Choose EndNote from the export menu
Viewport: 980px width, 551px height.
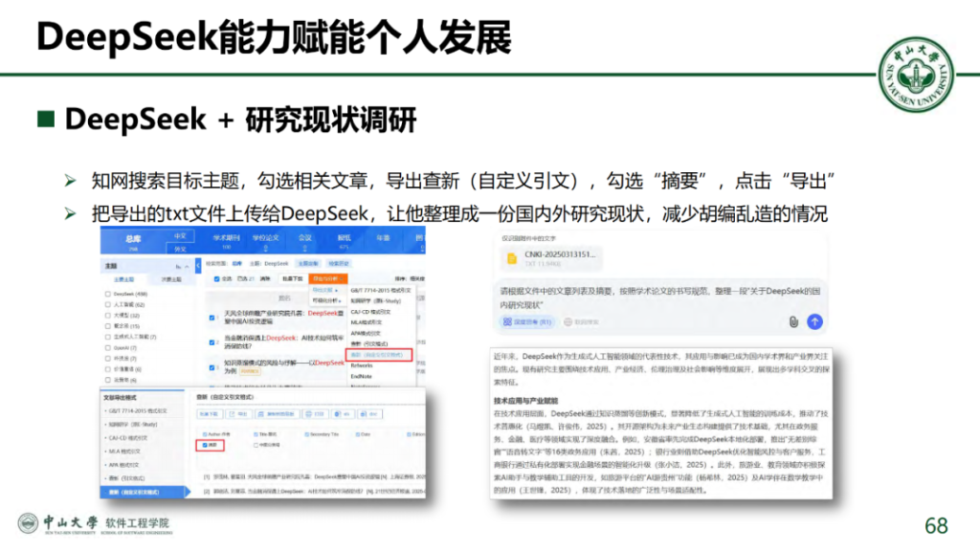[x=362, y=376]
